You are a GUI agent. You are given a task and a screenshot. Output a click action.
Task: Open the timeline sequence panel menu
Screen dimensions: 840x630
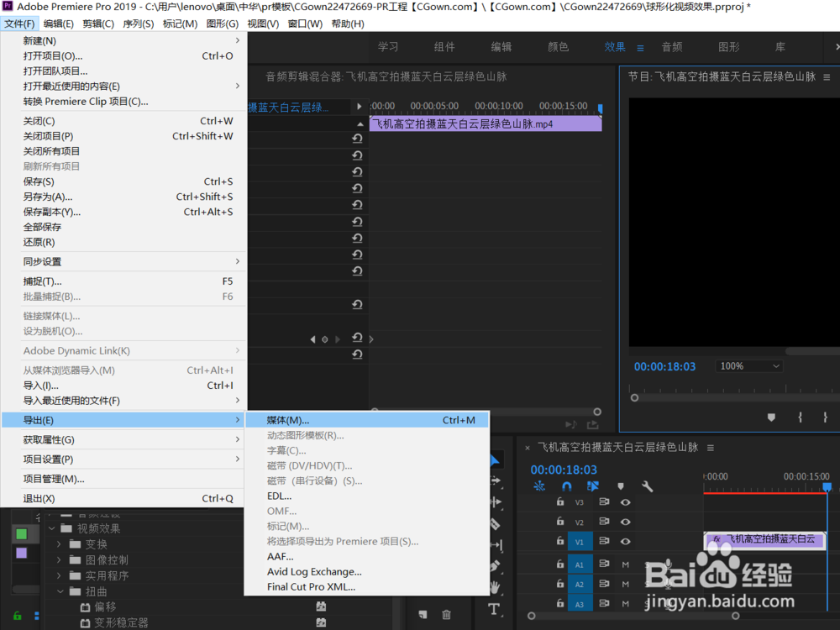coord(711,448)
